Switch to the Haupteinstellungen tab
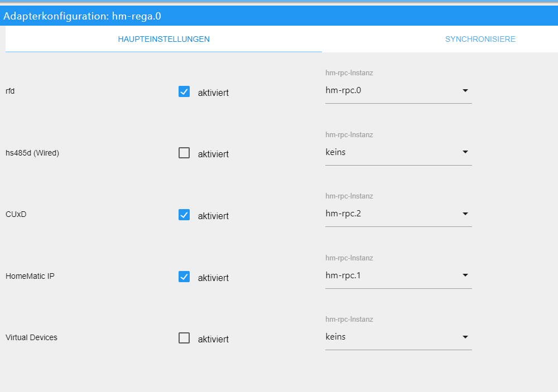Viewport: 558px width, 392px height. tap(163, 40)
